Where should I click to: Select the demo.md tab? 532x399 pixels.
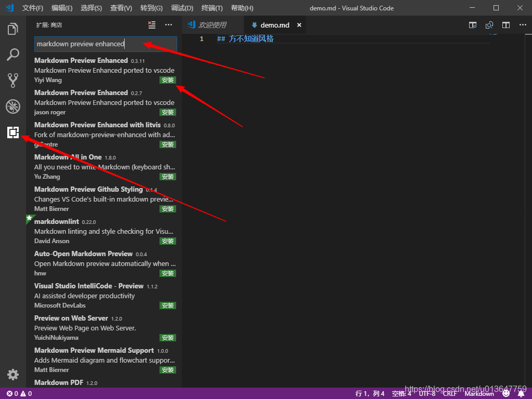tap(275, 25)
